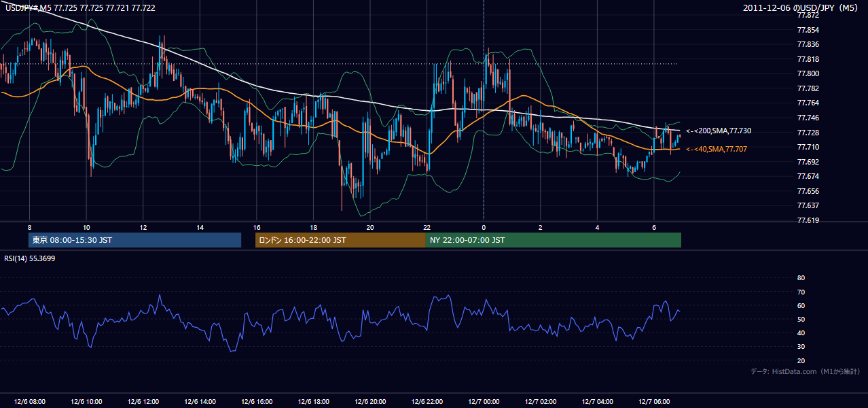Click the 77.854 price axis label
Image resolution: width=868 pixels, height=408 pixels.
click(x=810, y=30)
